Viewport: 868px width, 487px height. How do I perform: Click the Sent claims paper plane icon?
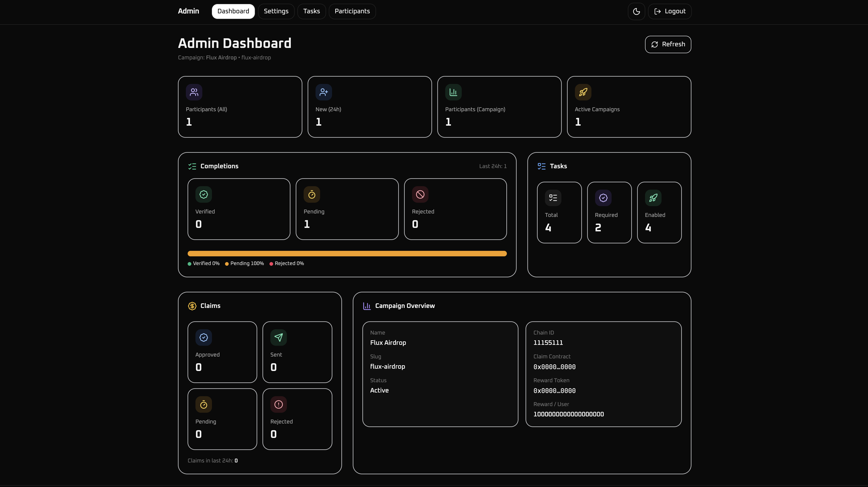278,337
